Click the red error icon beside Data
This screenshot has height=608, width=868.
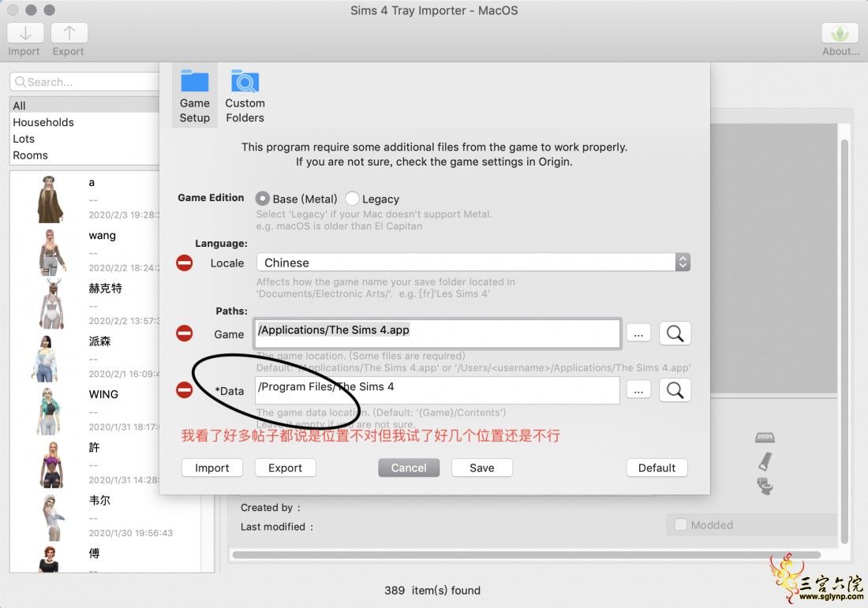(185, 390)
